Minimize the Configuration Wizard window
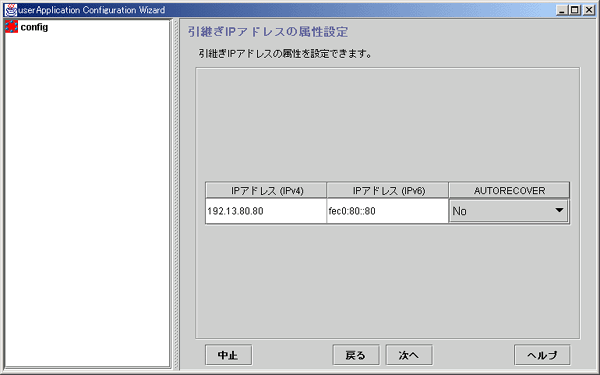 point(561,10)
